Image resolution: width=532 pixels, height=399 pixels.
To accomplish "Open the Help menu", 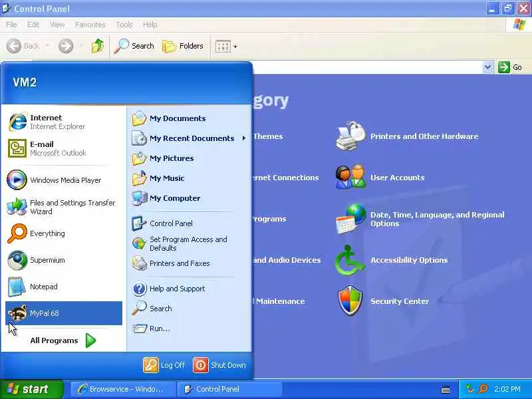I will tap(150, 25).
